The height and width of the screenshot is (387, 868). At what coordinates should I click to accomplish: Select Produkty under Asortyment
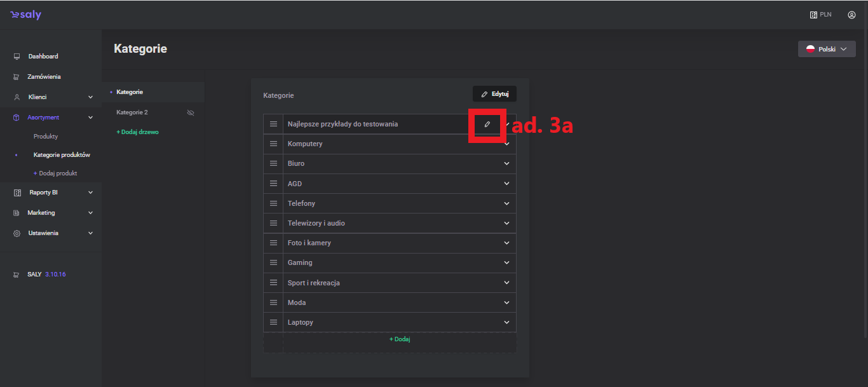46,137
